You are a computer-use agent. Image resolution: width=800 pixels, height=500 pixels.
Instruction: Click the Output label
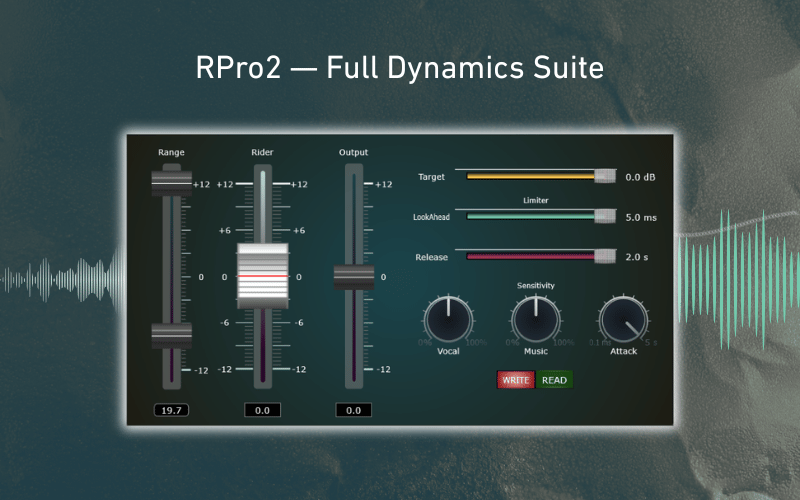pyautogui.click(x=354, y=152)
